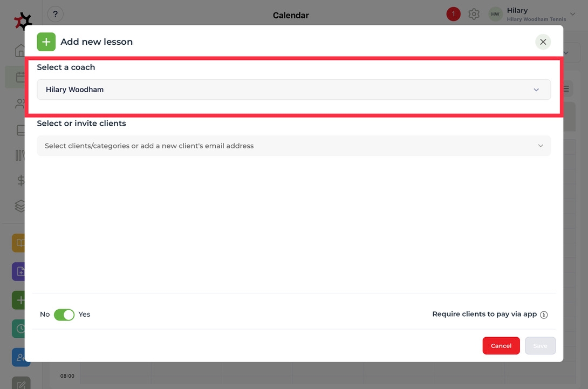Toggle the pay via app switch

tap(64, 315)
